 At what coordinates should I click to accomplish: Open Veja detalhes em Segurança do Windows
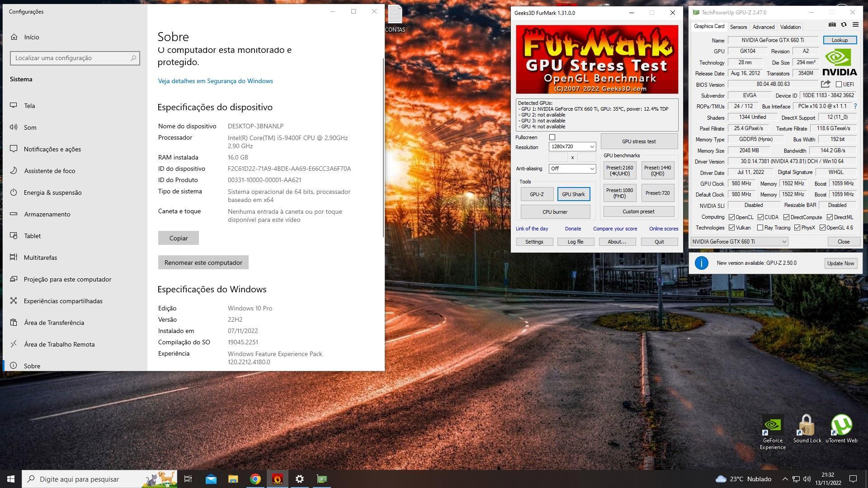click(x=215, y=81)
